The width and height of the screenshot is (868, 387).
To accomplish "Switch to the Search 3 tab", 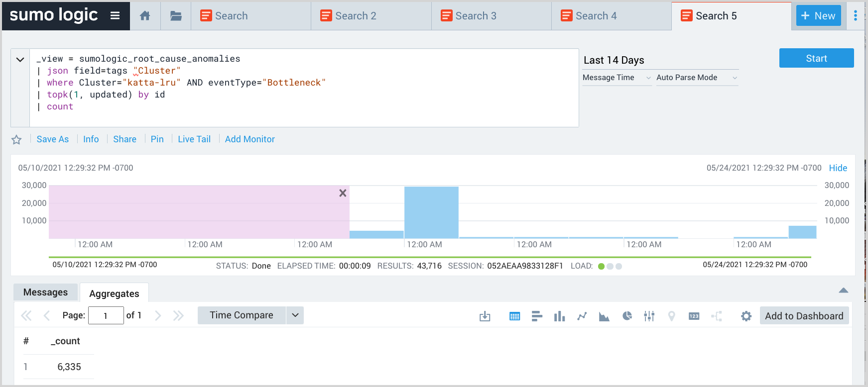I will pyautogui.click(x=476, y=16).
